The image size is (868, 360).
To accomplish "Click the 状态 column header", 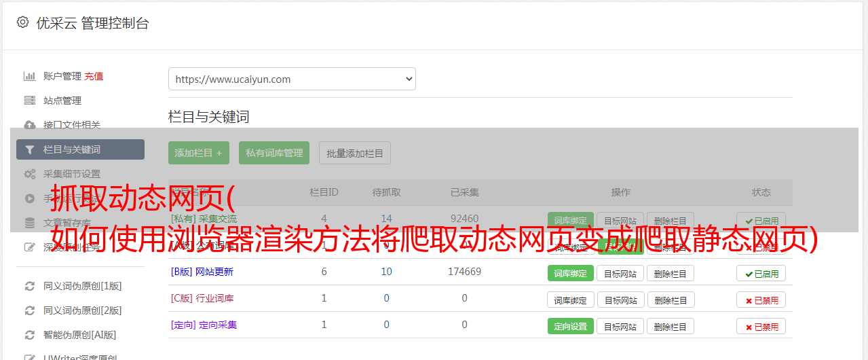I will [x=761, y=192].
